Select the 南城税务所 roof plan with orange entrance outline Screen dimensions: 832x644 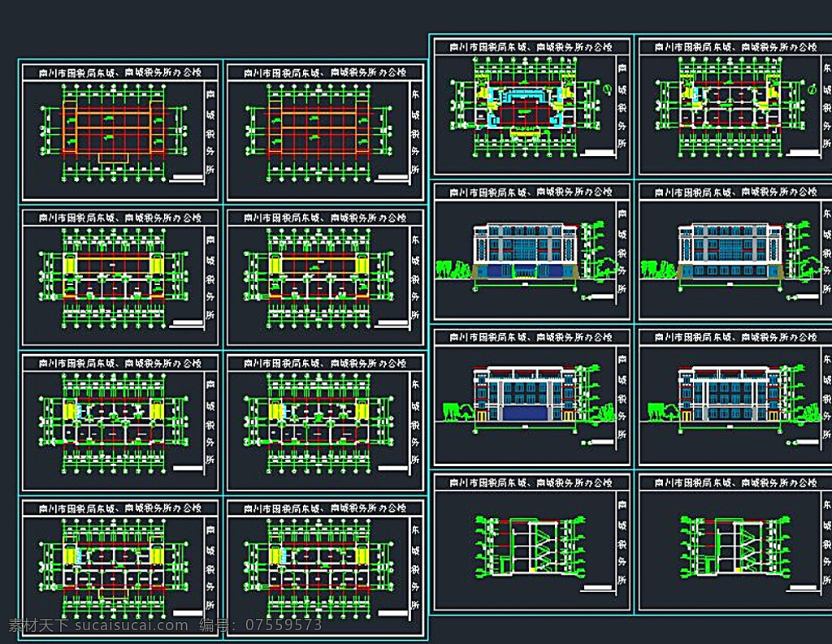point(120,131)
